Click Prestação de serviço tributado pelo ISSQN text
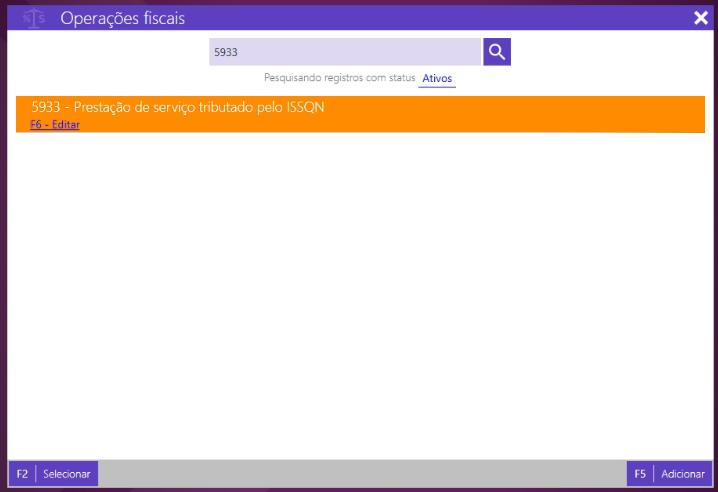Viewport: 718px width, 492px height. (200, 107)
